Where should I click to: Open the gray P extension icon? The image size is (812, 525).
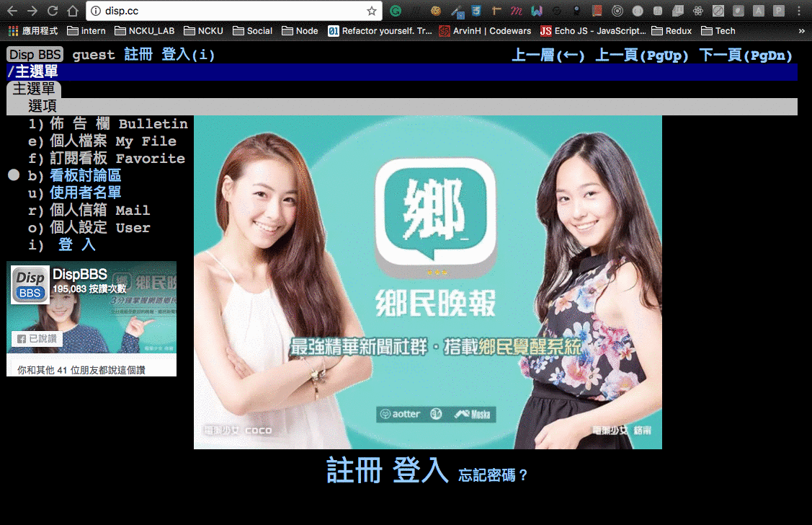point(779,11)
